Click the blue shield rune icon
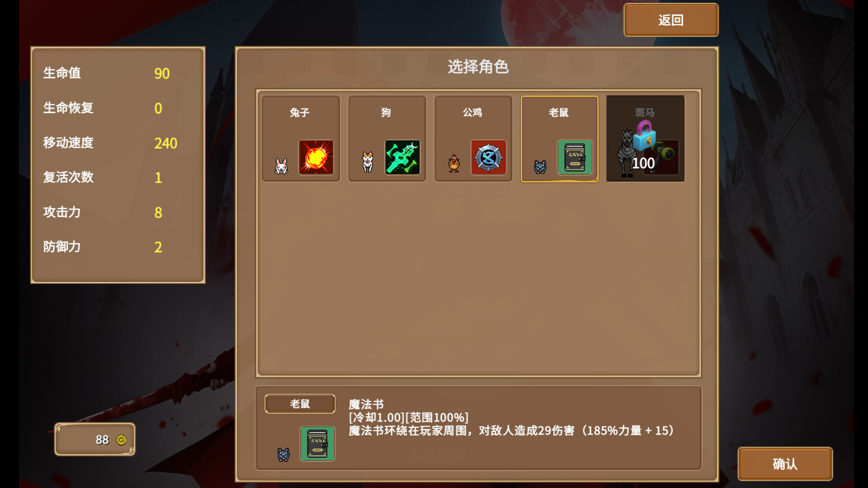The height and width of the screenshot is (488, 868). pyautogui.click(x=489, y=157)
